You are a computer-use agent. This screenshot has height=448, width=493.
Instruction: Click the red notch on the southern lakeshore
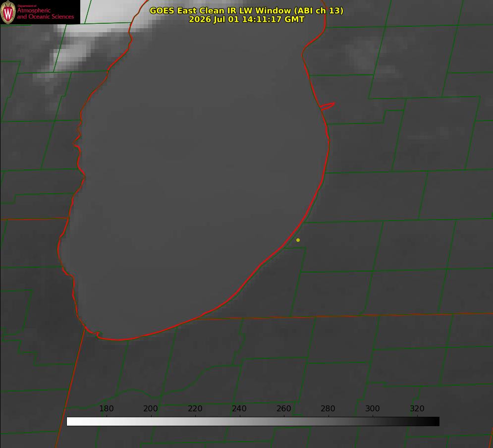point(97,334)
